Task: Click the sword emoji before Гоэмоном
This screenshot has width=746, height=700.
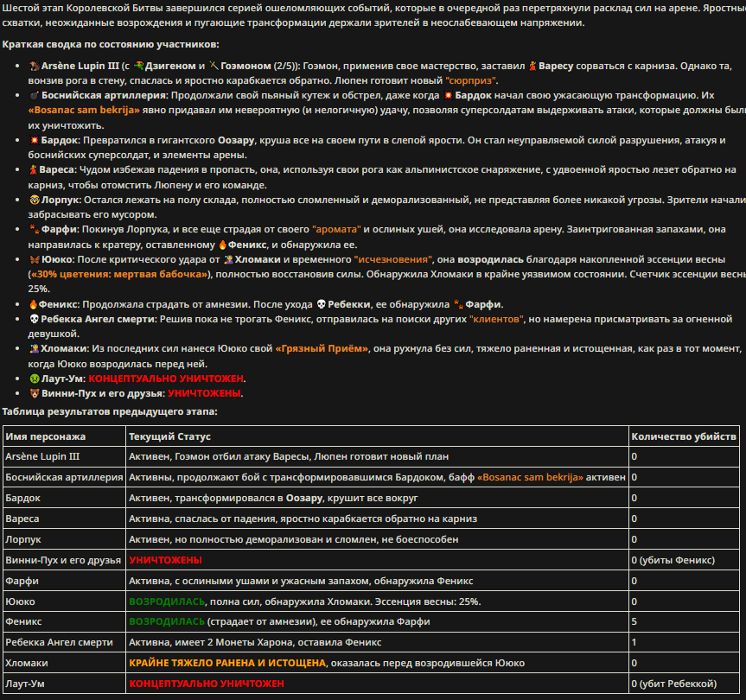Action: click(x=214, y=66)
